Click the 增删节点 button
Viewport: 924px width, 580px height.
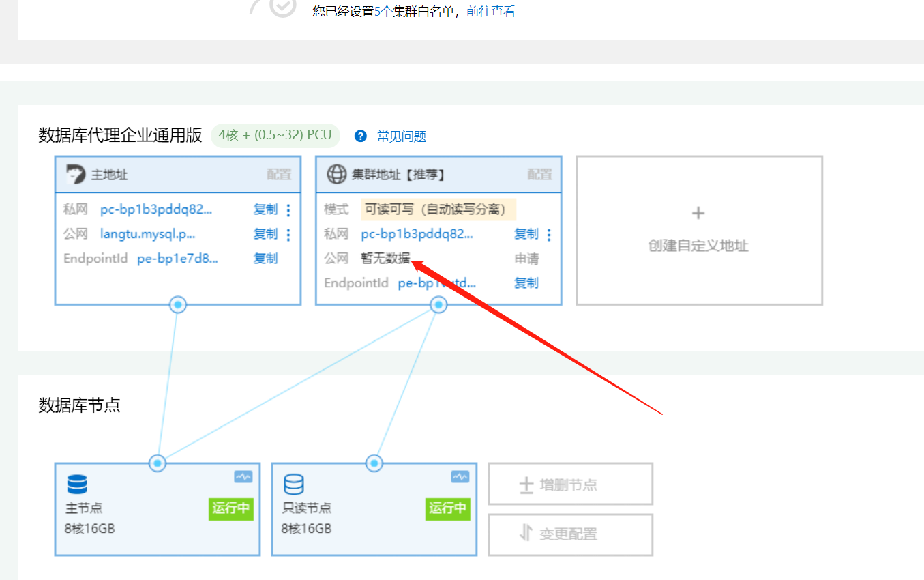(x=570, y=484)
